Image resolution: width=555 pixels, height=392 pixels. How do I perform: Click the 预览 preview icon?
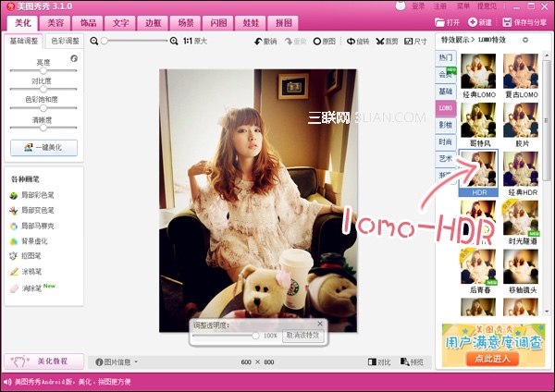click(405, 361)
